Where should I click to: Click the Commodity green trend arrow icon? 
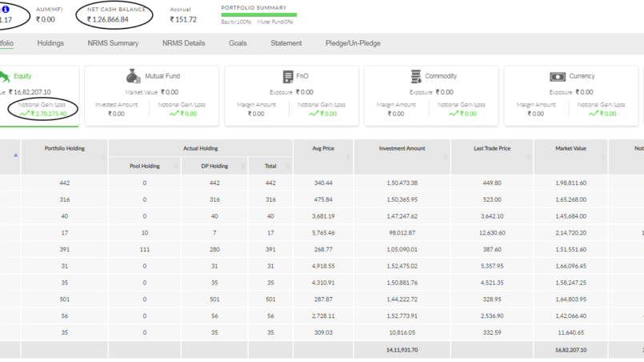pyautogui.click(x=454, y=114)
